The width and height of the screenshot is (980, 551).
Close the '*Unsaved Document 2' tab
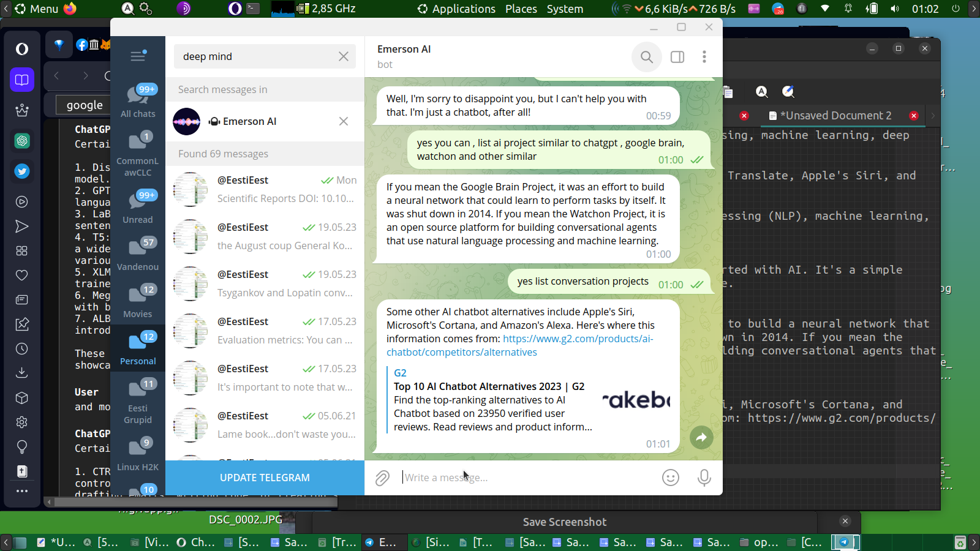(x=914, y=116)
